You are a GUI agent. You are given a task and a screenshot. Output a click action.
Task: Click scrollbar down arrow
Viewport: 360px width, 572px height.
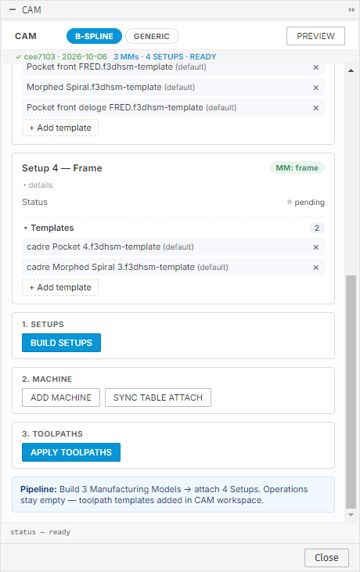(351, 515)
